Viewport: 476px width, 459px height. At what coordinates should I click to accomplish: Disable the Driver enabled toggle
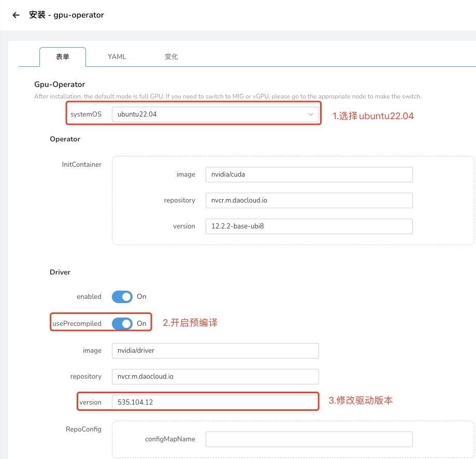122,297
